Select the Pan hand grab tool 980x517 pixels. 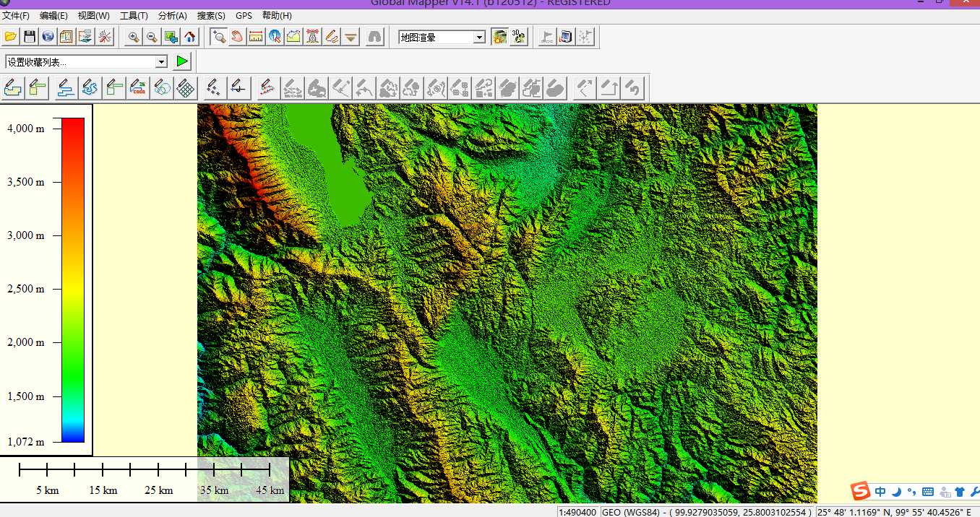coord(237,37)
